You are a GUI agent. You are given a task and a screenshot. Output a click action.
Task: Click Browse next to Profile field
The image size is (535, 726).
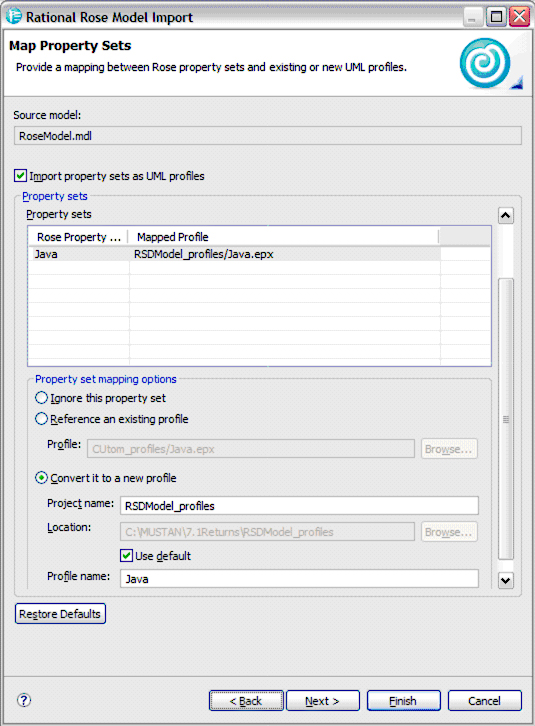pos(449,449)
